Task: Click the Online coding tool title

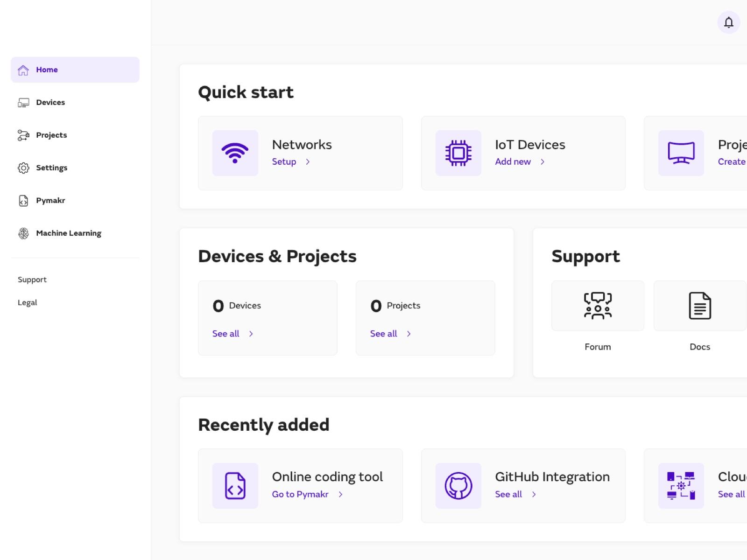Action: coord(327,477)
